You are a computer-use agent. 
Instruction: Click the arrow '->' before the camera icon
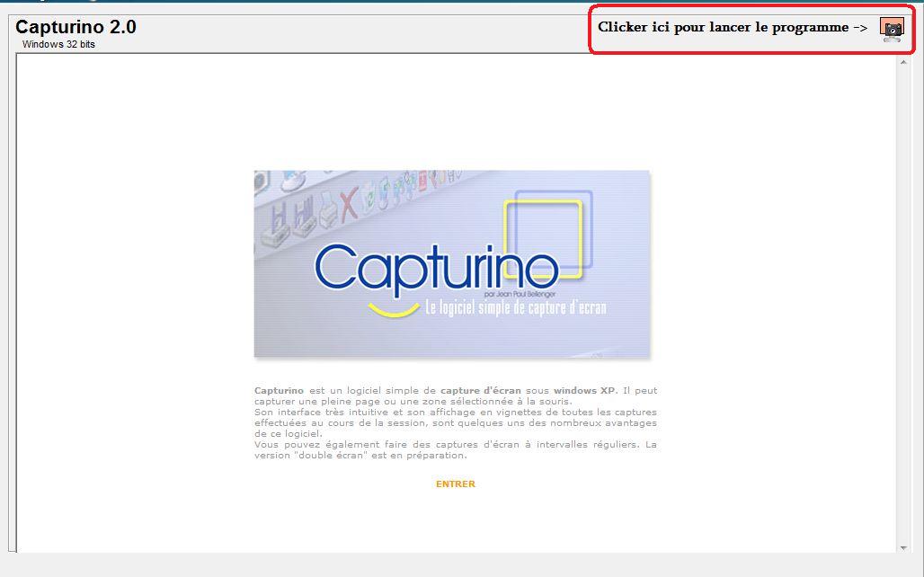pos(859,27)
